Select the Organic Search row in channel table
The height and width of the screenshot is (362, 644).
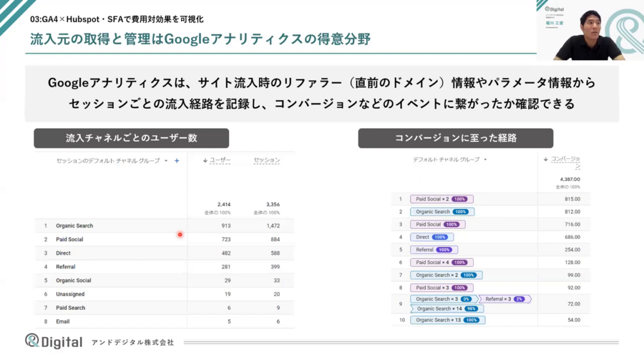[74, 226]
